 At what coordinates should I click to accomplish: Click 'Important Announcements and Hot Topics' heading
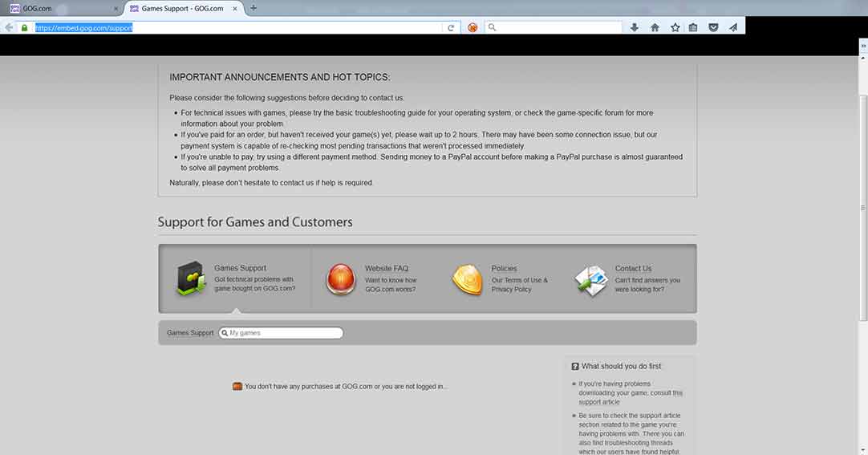click(x=279, y=77)
